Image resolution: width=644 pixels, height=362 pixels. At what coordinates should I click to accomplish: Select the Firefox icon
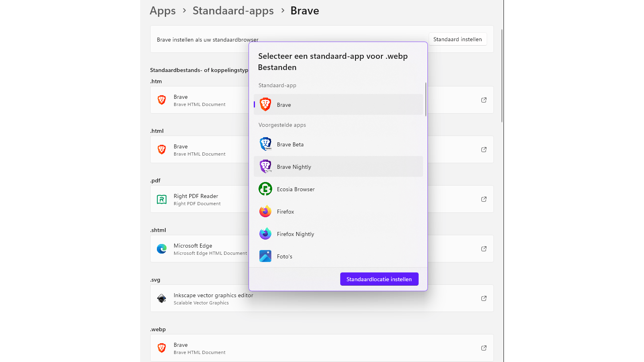[x=265, y=212]
